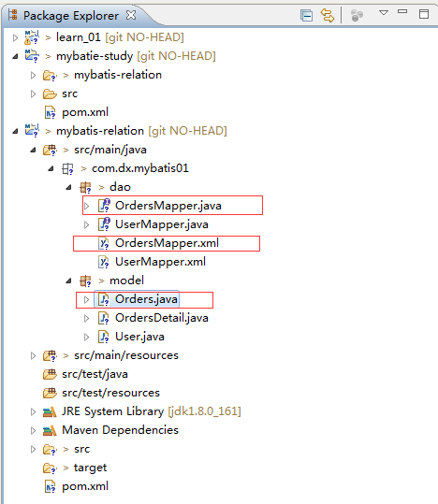Select the JRE System Library icon
The height and width of the screenshot is (504, 438).
(50, 411)
